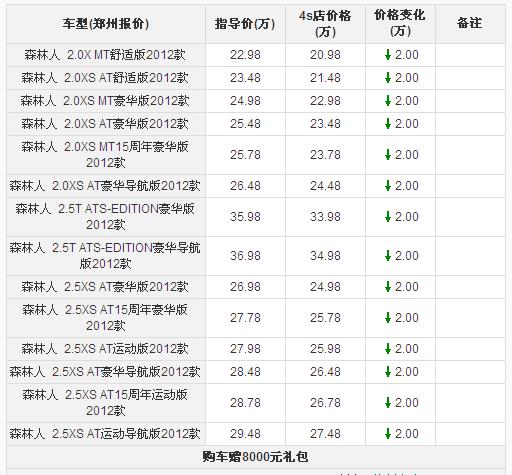Click guide price 36.98 cell

(x=245, y=256)
